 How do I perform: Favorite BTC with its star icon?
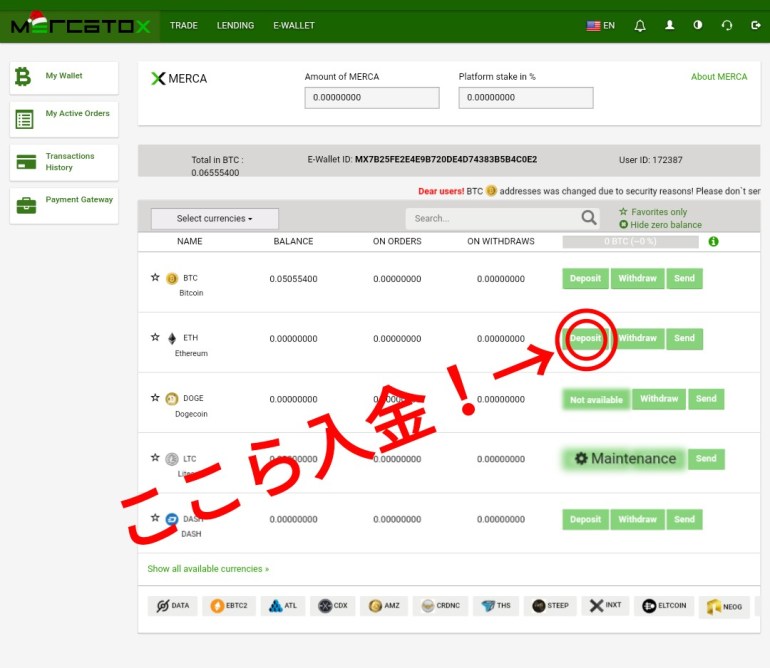(x=155, y=278)
